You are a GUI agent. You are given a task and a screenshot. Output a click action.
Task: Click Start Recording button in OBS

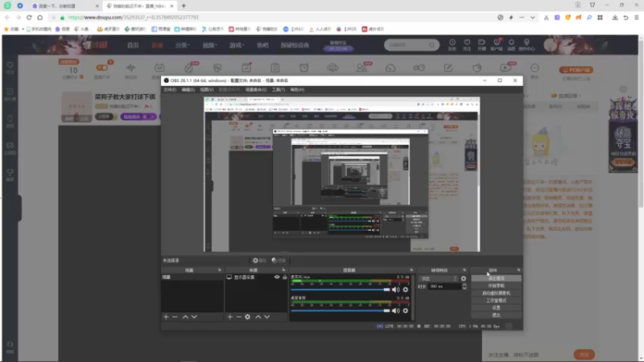(x=496, y=286)
